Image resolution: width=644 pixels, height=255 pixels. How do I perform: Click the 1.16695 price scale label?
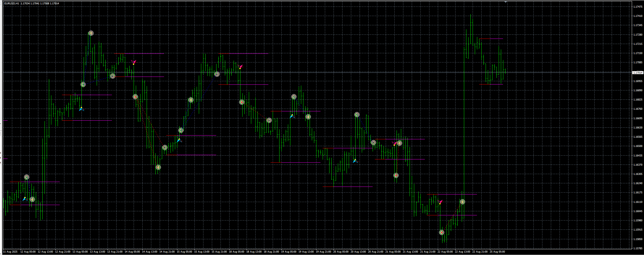click(x=638, y=118)
